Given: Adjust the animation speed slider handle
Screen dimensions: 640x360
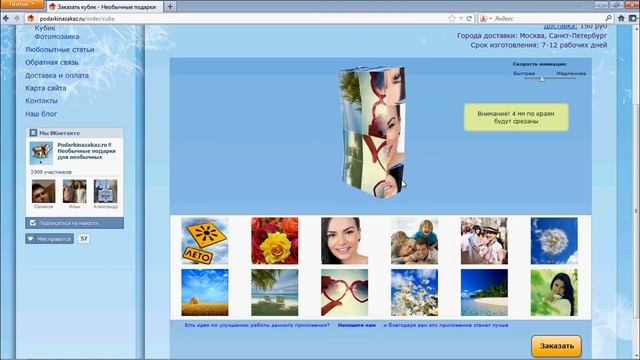Looking at the screenshot, I should 542,79.
